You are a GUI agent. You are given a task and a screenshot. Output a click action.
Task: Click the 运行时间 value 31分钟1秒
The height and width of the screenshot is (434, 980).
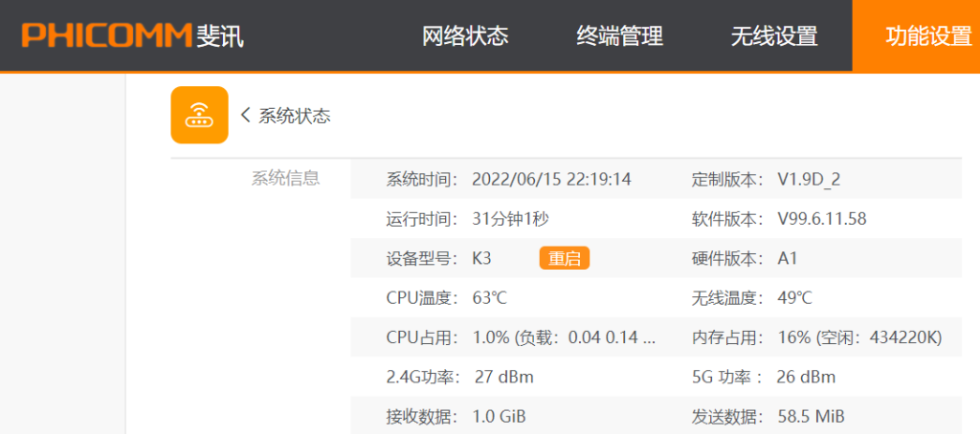point(510,219)
